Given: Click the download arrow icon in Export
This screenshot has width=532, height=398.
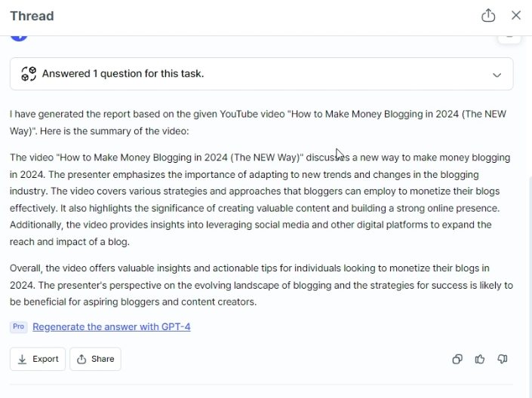Looking at the screenshot, I should 22,360.
